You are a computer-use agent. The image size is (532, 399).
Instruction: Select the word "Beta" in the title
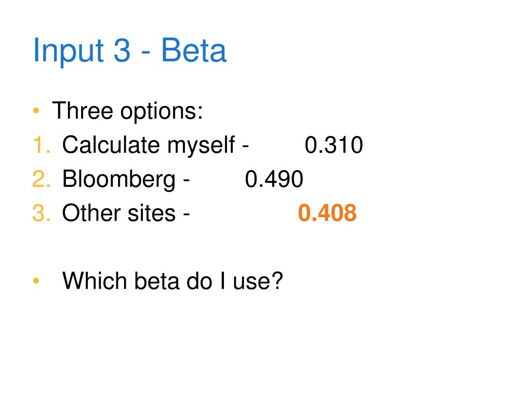click(194, 50)
